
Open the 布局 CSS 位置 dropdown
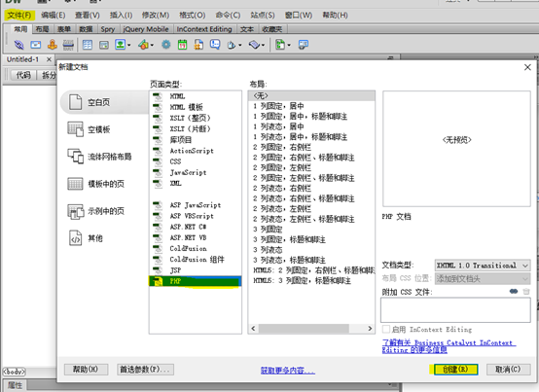(483, 278)
